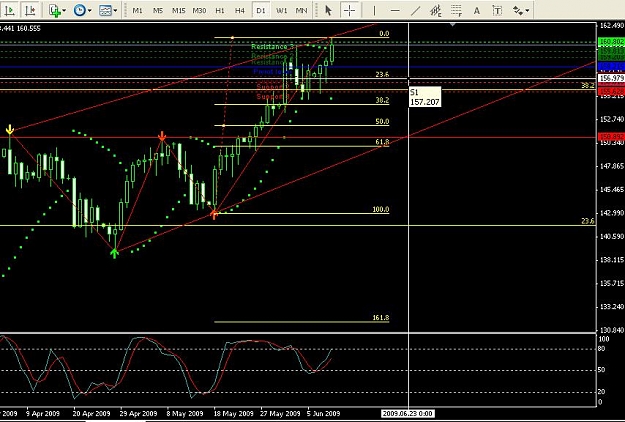Click the 9 Apr 2009 date label
This screenshot has height=422, width=625.
tap(43, 413)
